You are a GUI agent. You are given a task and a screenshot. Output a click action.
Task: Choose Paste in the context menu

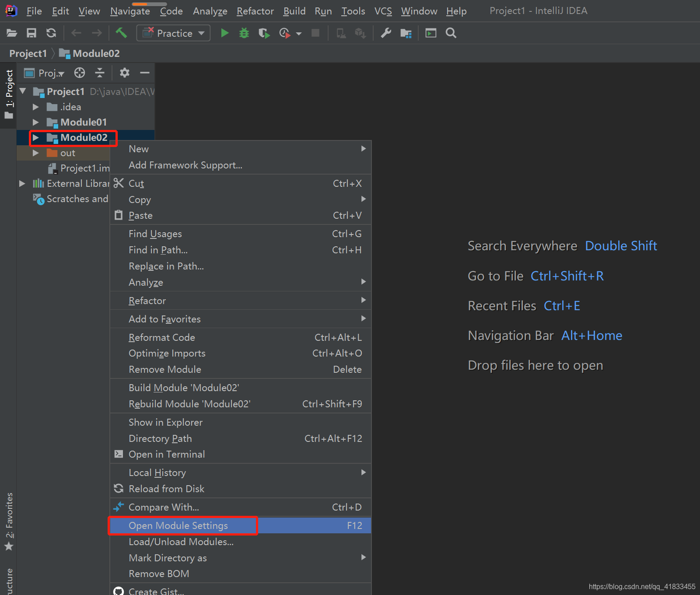pos(240,215)
